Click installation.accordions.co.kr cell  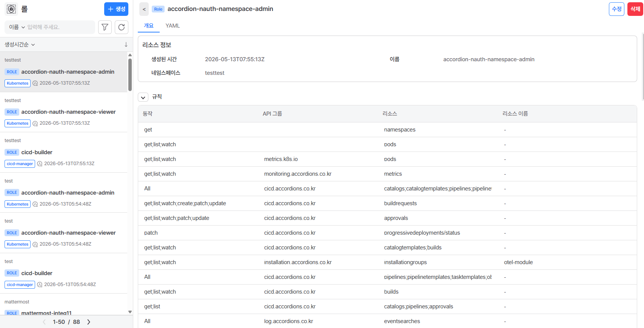(298, 262)
